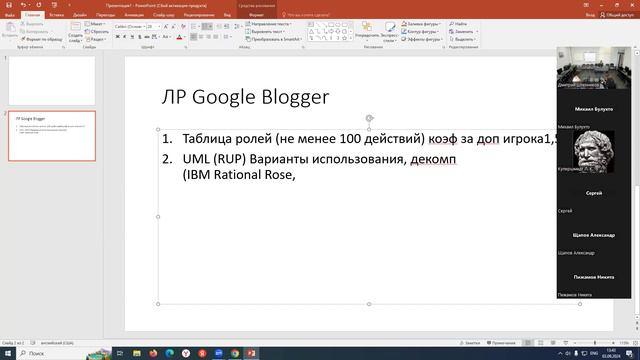Start slideshow from the quick access toolbar
640x360 pixels.
(54, 5)
